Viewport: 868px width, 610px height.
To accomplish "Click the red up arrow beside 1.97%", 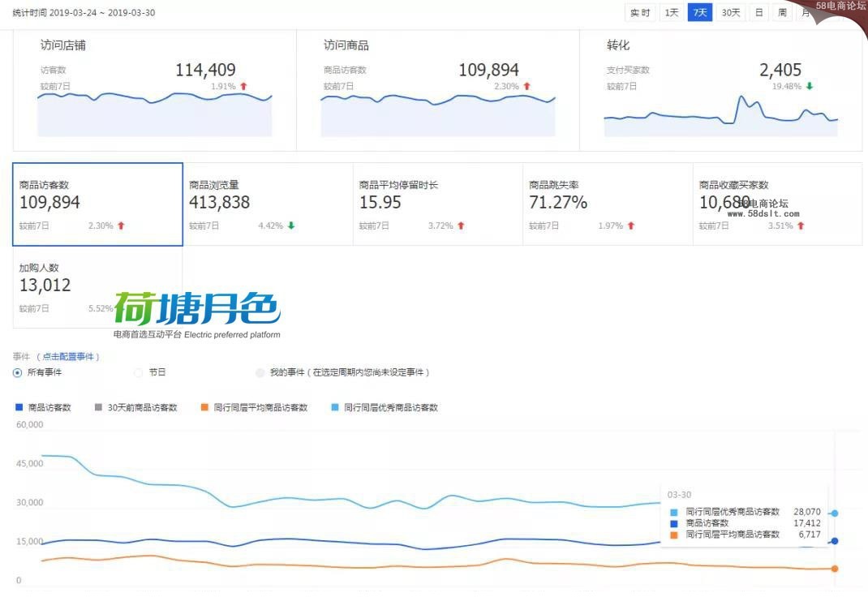I will pos(631,226).
